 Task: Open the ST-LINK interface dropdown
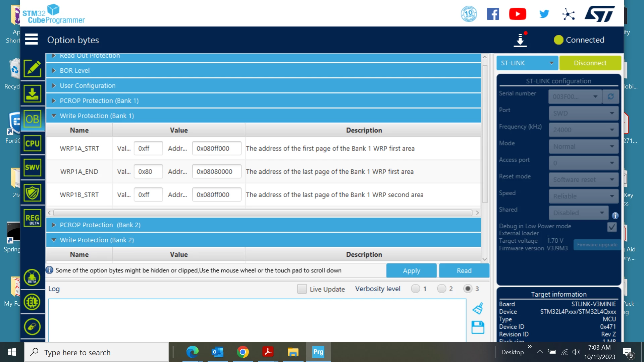[x=527, y=63]
